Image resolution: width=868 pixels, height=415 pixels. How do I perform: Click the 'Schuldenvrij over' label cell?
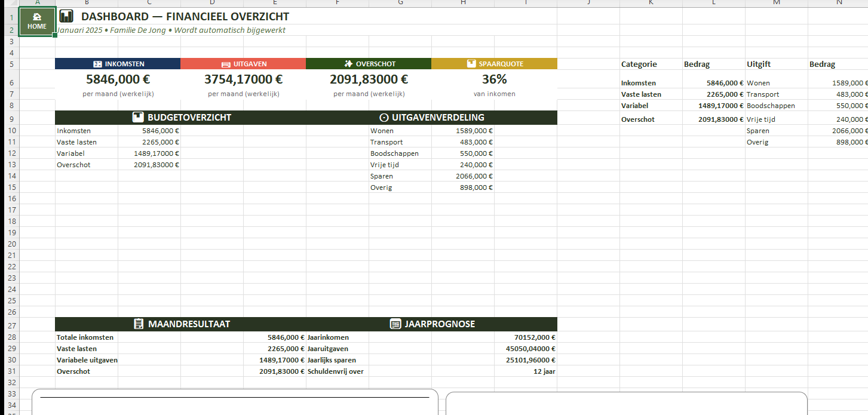point(336,371)
